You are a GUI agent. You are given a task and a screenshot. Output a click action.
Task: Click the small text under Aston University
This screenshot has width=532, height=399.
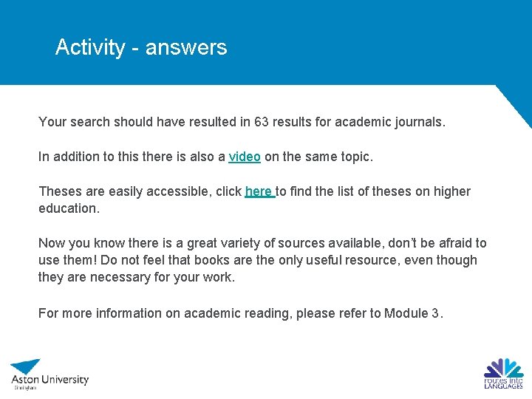coord(25,387)
